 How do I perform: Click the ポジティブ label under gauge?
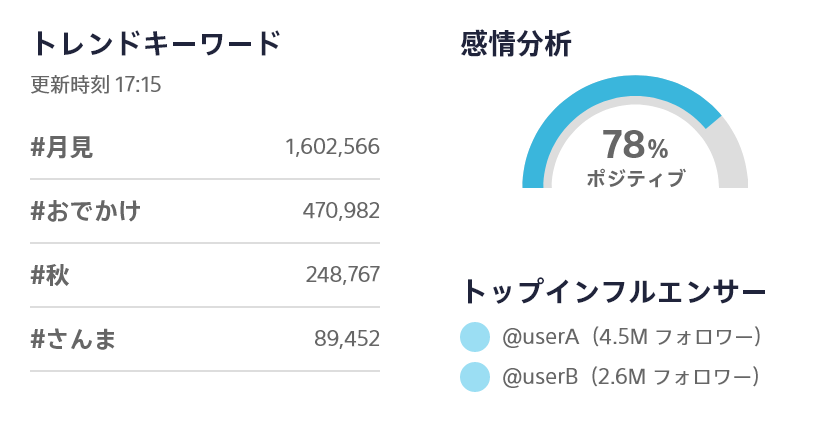[x=635, y=178]
